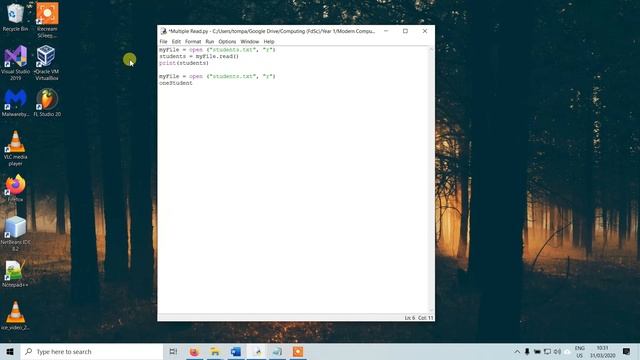
Task: Select the Icecream Screen Recorder desktop icon
Action: (47, 20)
